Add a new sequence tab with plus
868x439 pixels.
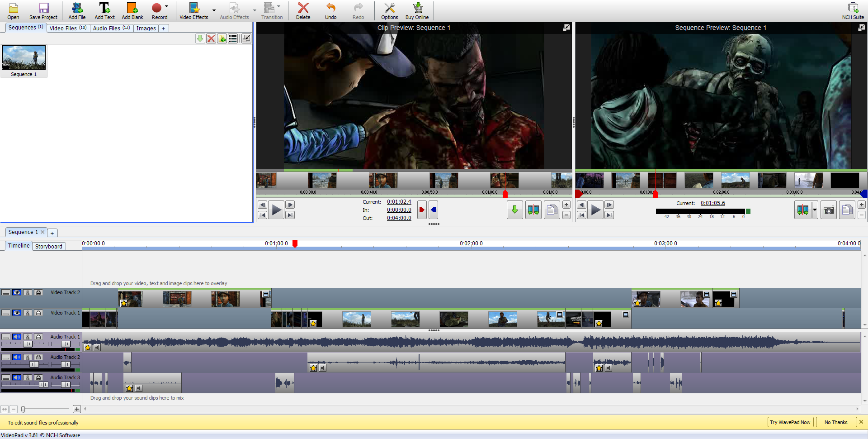[x=52, y=233]
